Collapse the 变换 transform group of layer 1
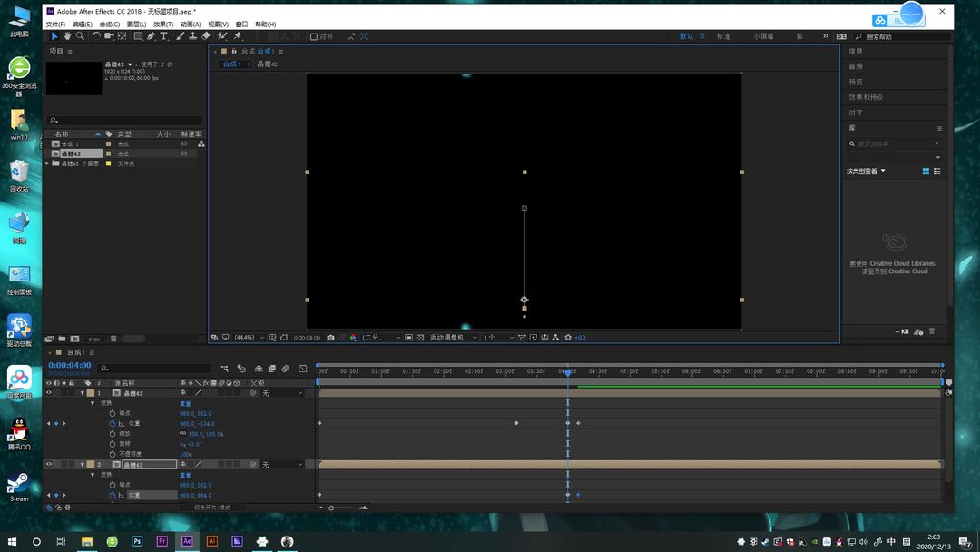The image size is (980, 552). point(93,403)
